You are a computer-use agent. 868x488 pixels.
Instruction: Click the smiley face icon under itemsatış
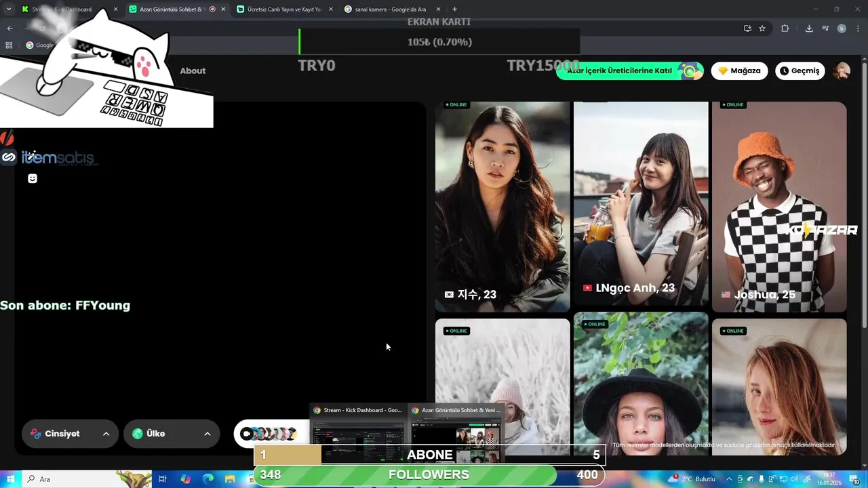point(33,178)
